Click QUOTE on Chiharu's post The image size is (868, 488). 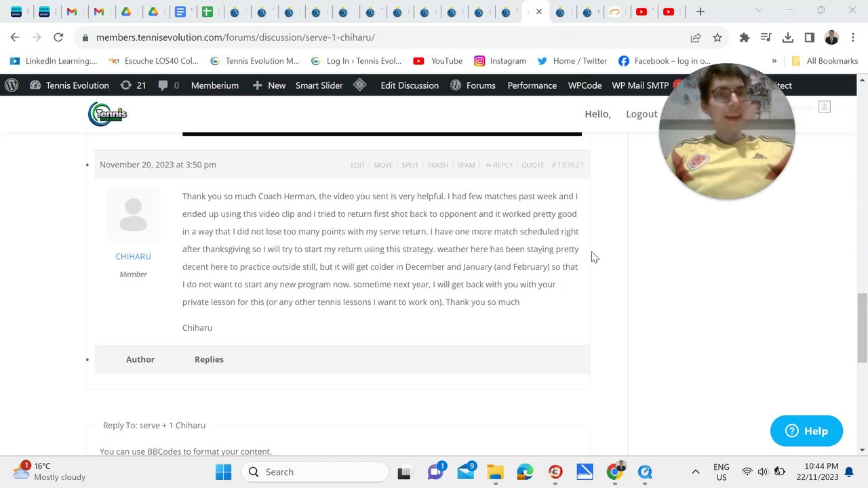532,165
